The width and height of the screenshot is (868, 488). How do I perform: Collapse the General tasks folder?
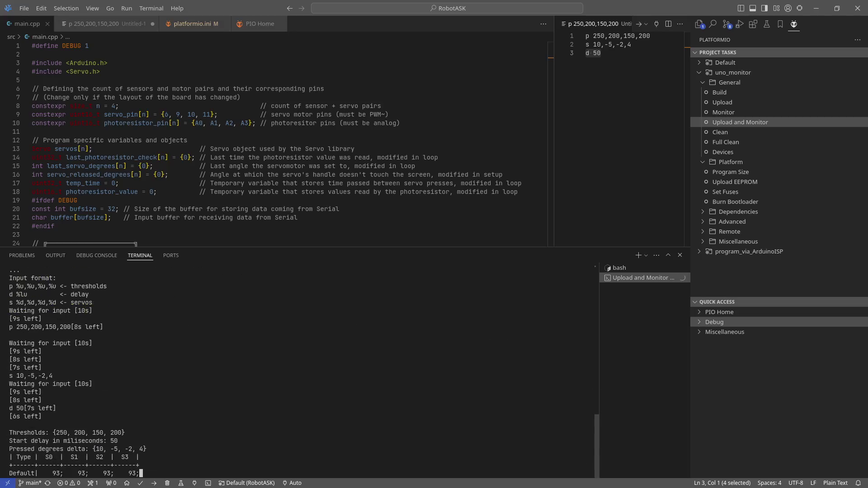[x=703, y=82]
